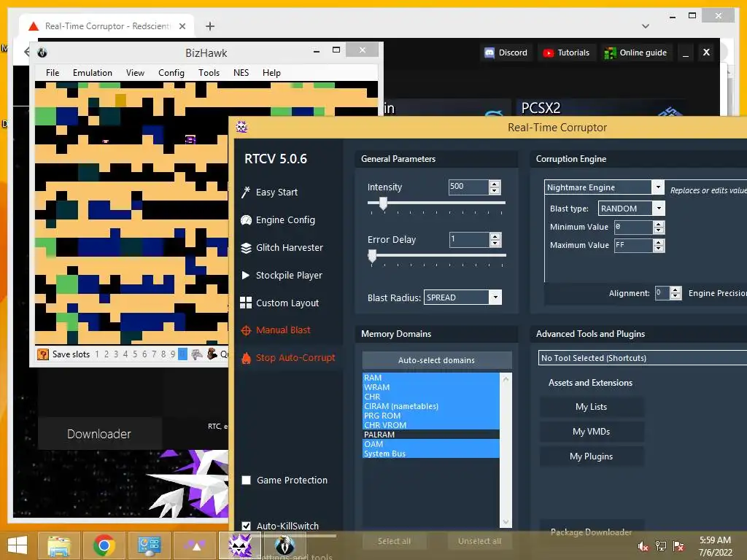Toggle the PALRAM memory domain
This screenshot has width=747, height=560.
coord(430,435)
